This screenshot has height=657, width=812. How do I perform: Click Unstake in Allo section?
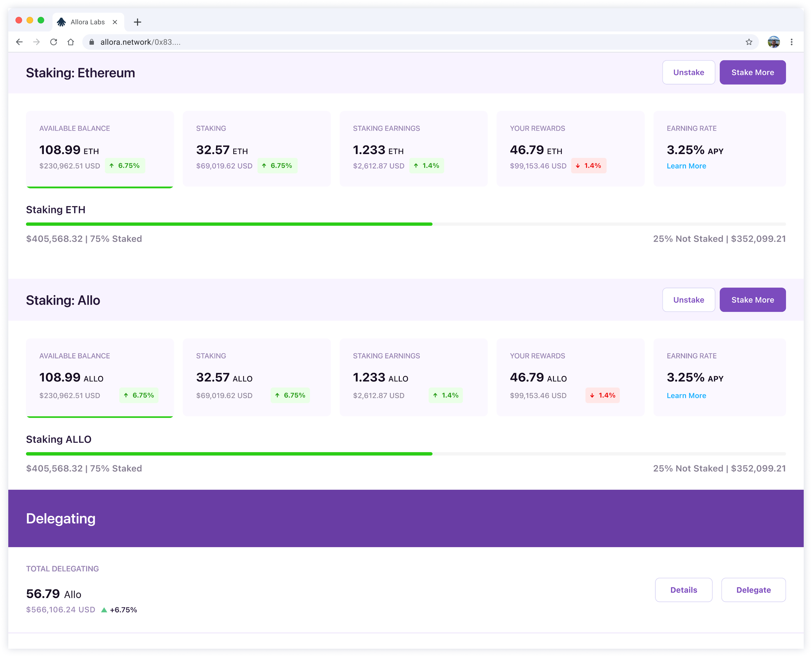point(688,300)
